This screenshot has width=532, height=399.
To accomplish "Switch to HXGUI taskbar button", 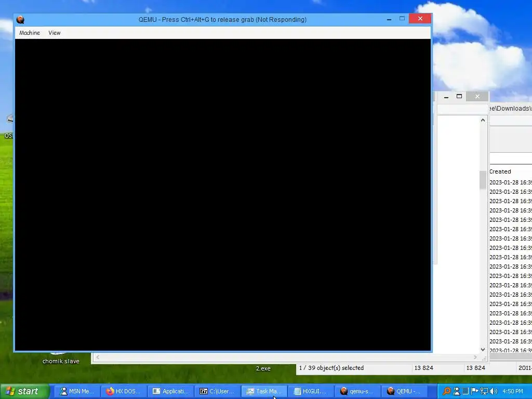I will click(x=311, y=391).
